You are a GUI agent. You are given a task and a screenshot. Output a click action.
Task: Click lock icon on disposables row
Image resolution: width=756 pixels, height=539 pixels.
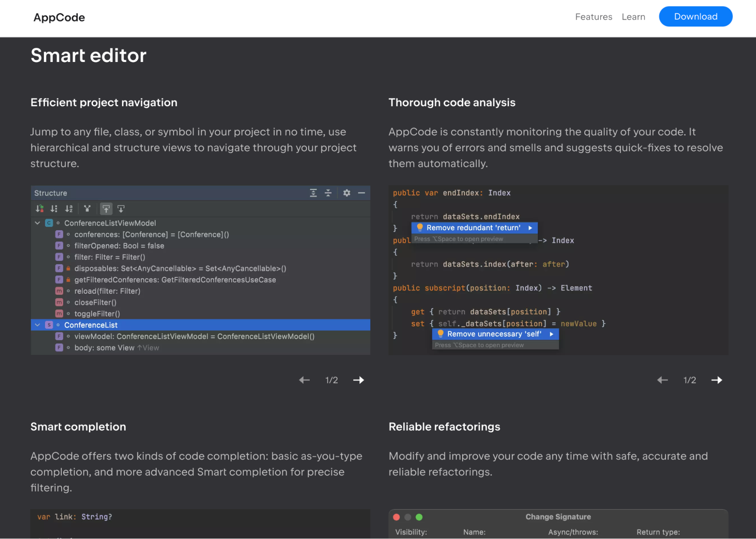tap(68, 268)
